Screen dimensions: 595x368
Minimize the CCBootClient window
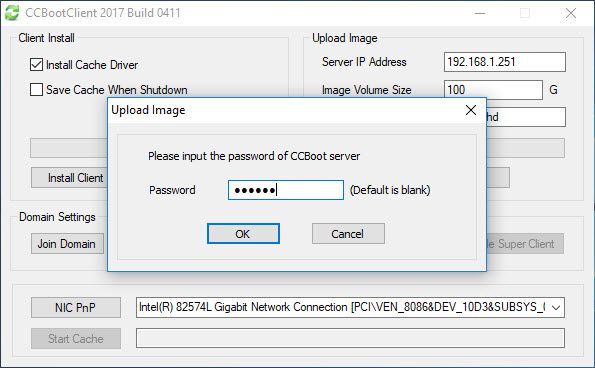[x=480, y=13]
